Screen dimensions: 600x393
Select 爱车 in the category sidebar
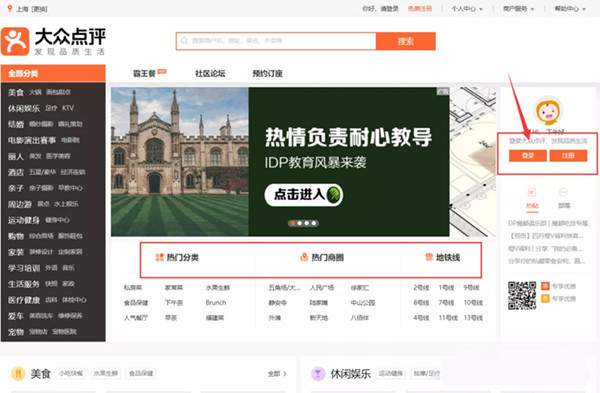point(16,316)
